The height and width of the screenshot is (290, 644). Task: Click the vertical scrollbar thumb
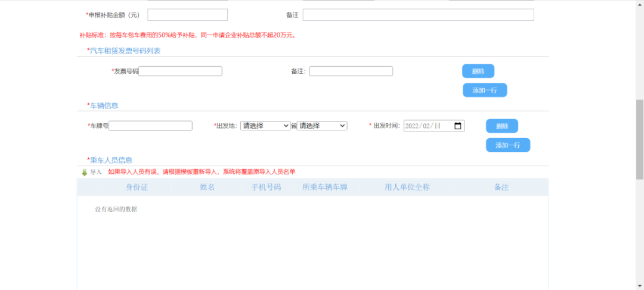[639, 140]
